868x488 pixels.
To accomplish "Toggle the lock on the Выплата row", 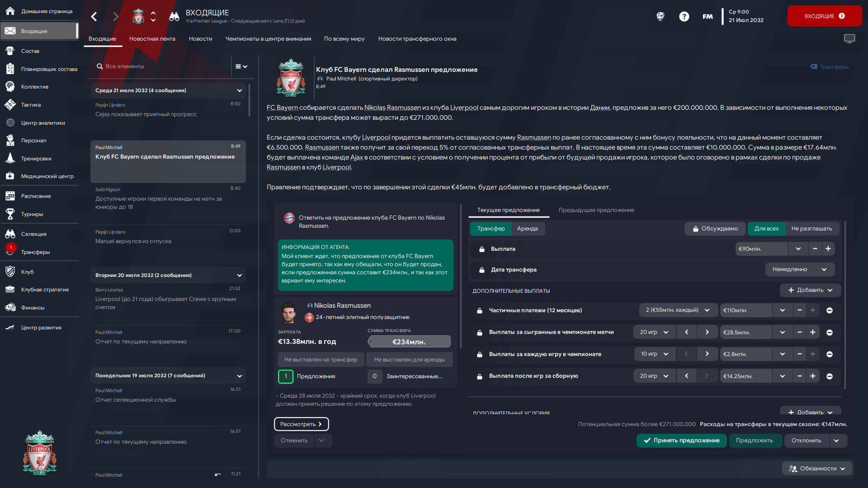I will (x=482, y=249).
